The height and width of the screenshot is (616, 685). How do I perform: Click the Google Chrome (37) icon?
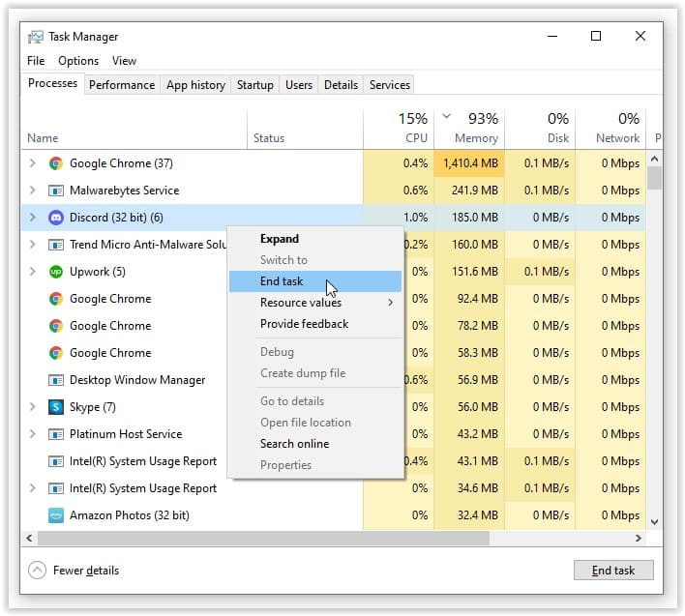[55, 163]
